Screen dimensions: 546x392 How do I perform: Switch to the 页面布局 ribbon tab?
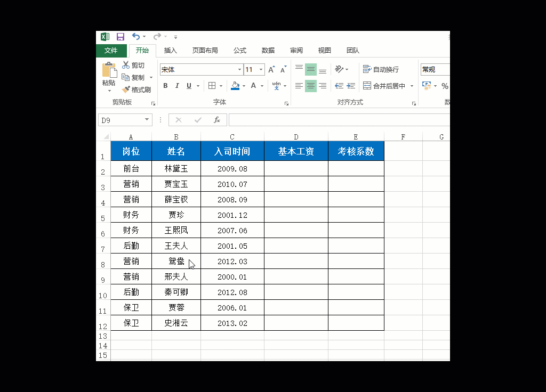click(205, 51)
